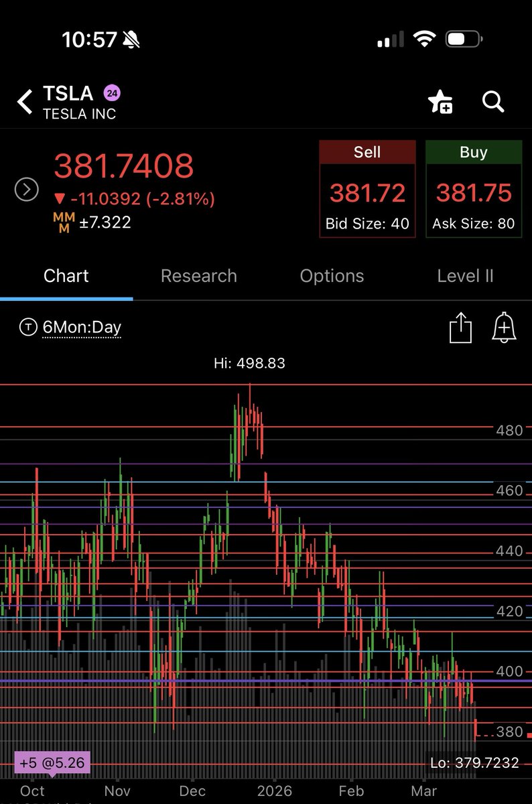Tap the muted bell icon in status bar
The height and width of the screenshot is (804, 532).
click(131, 40)
